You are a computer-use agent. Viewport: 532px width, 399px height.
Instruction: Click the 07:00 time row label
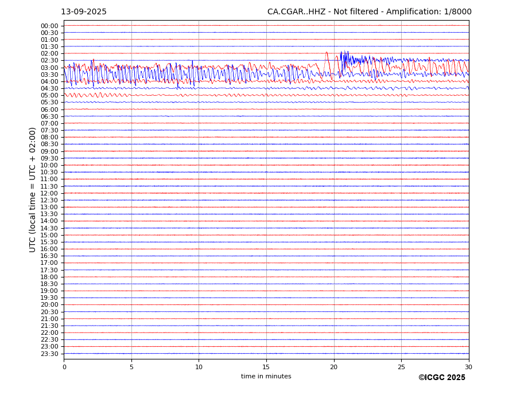49,124
